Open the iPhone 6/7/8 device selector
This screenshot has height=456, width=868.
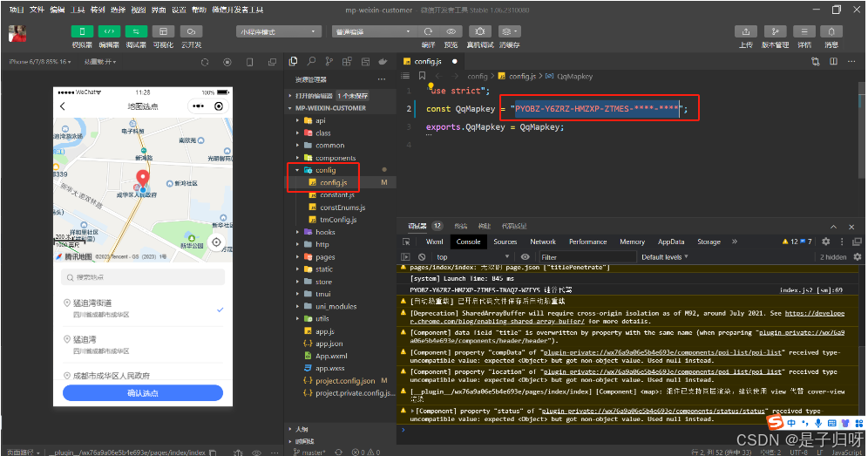[x=40, y=62]
